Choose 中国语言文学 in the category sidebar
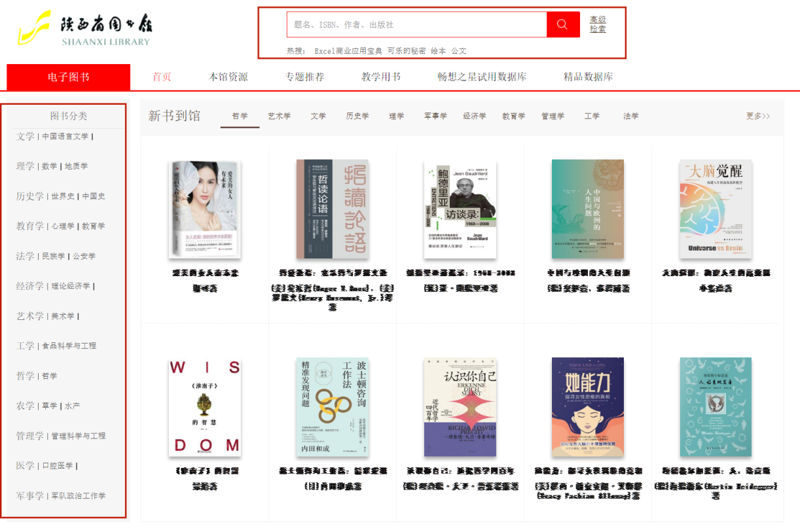800x532 pixels. click(65, 137)
